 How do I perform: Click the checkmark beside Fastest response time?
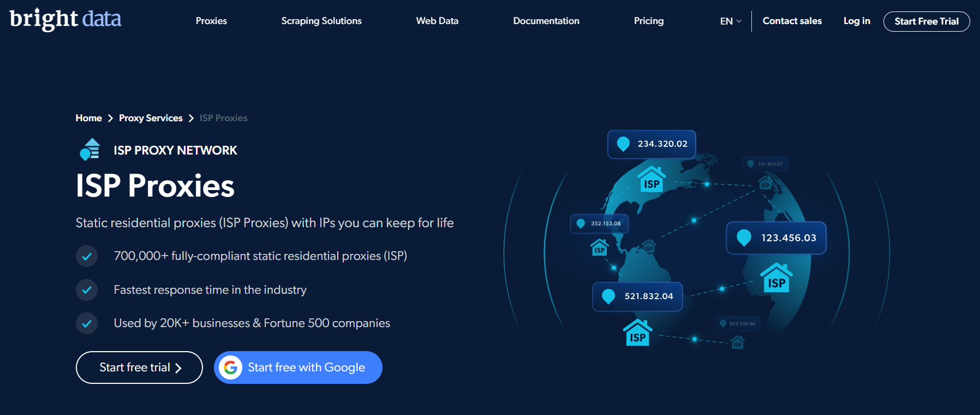(x=87, y=290)
